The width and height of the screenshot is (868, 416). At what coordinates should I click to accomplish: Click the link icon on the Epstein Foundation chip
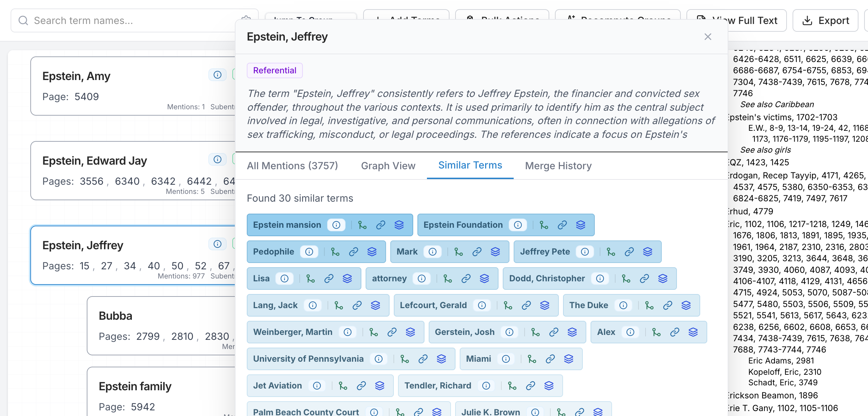[562, 225]
